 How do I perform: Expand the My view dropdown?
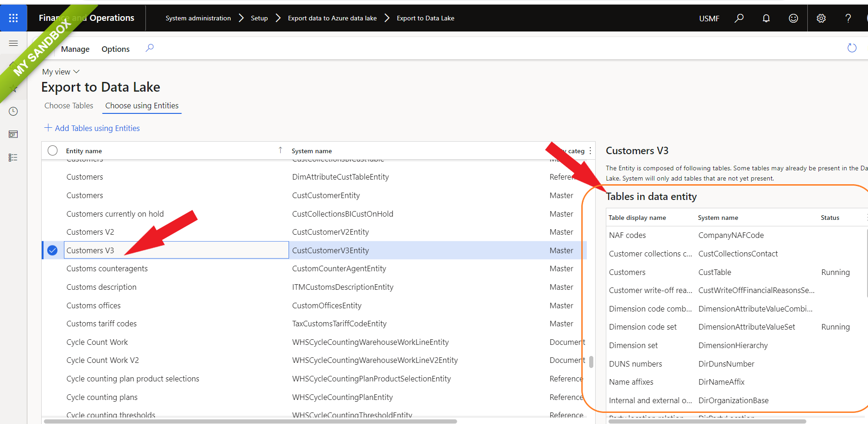click(61, 72)
